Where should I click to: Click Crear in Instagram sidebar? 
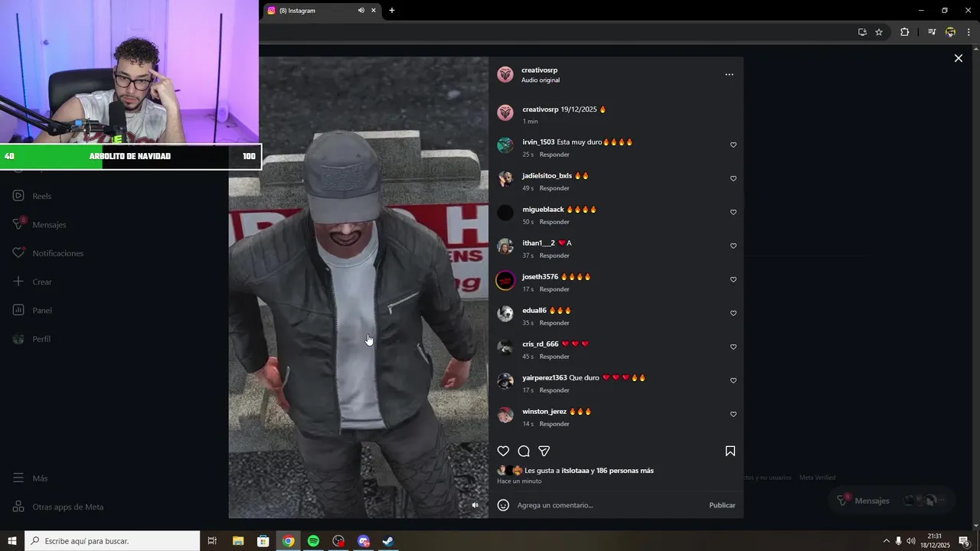click(x=32, y=282)
